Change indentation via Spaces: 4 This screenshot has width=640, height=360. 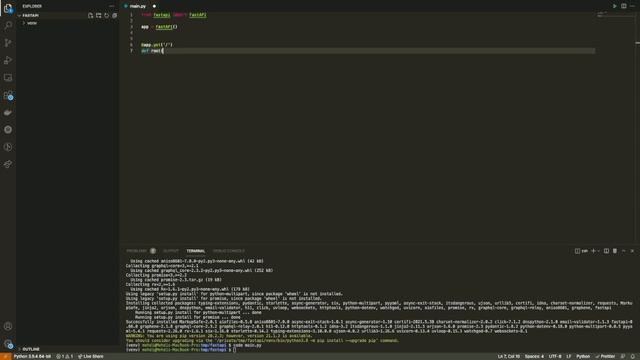click(x=534, y=356)
